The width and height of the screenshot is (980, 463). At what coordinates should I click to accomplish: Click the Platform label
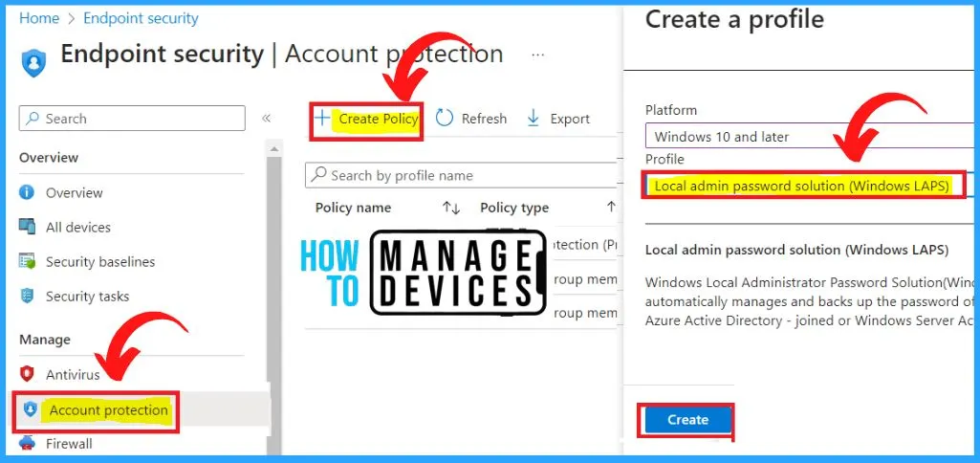pos(670,110)
